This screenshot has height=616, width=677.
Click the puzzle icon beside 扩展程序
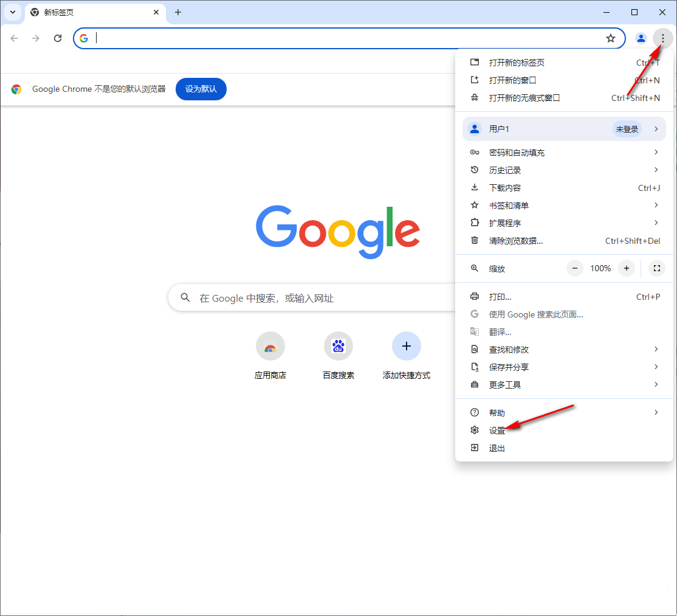point(475,223)
